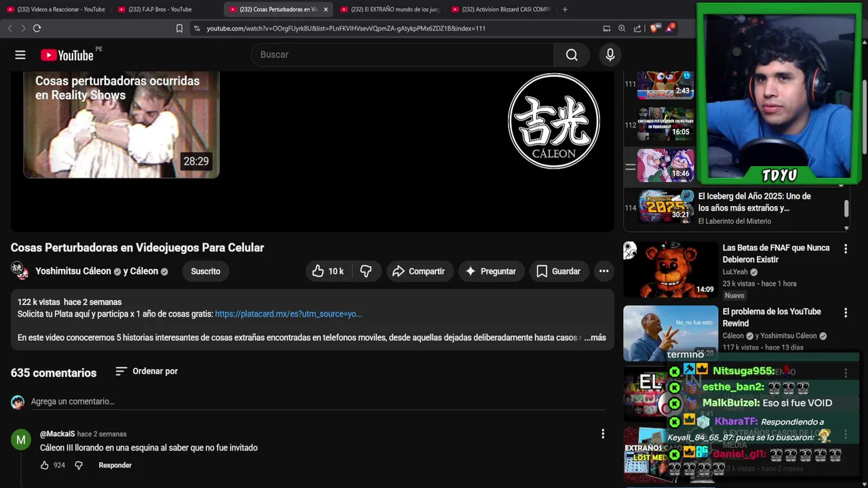Save the video with the Guardar button
Viewport: 868px width, 488px height.
559,271
